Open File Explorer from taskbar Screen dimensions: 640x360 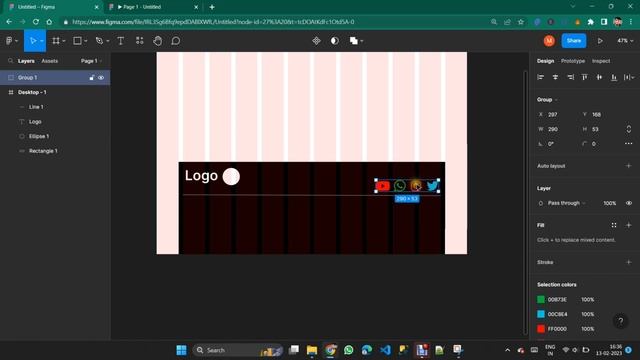(x=312, y=350)
